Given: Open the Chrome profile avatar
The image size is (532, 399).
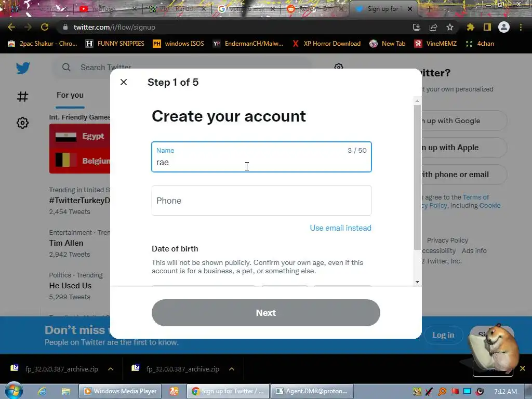Looking at the screenshot, I should [x=504, y=27].
